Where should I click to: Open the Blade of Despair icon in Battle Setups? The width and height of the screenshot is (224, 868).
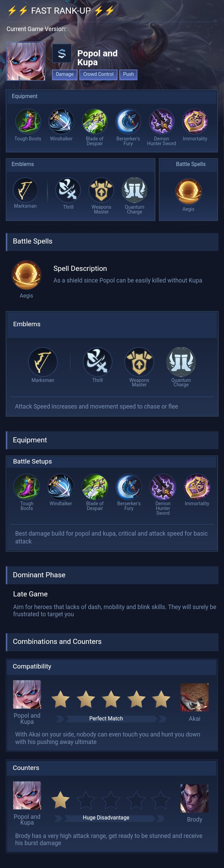[95, 486]
